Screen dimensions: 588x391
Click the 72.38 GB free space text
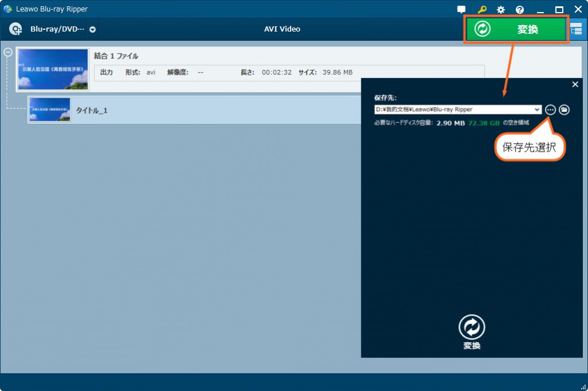point(483,123)
